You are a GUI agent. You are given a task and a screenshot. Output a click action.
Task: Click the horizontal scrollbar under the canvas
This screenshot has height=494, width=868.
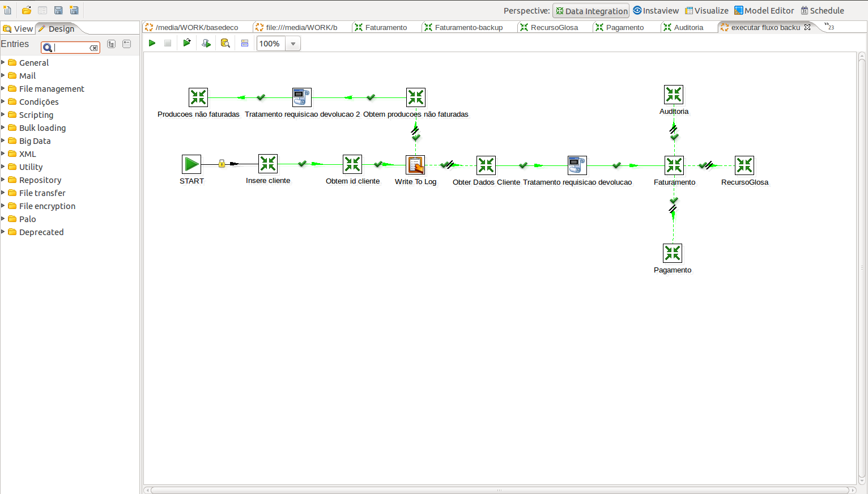499,490
